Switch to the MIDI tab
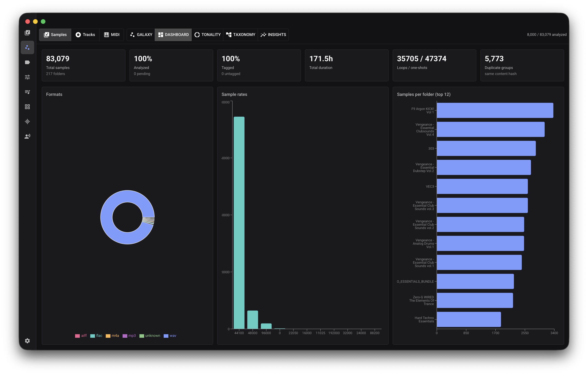This screenshot has width=588, height=375. point(112,35)
